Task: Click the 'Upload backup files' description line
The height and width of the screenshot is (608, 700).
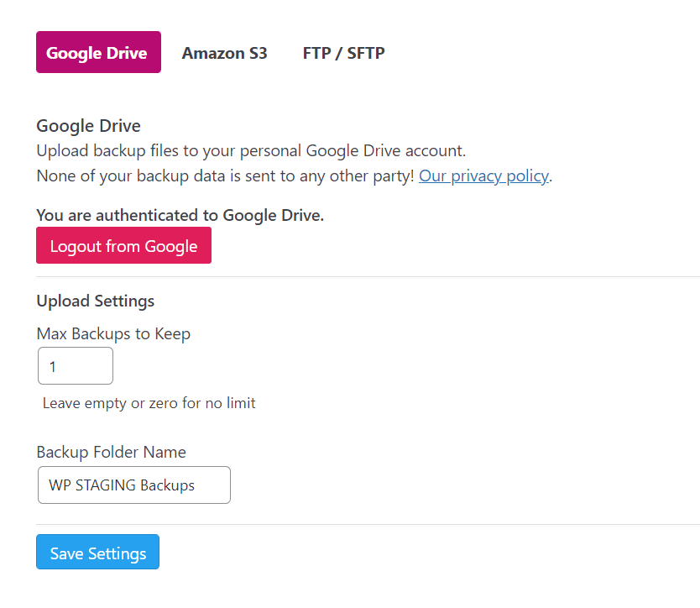Action: point(251,151)
